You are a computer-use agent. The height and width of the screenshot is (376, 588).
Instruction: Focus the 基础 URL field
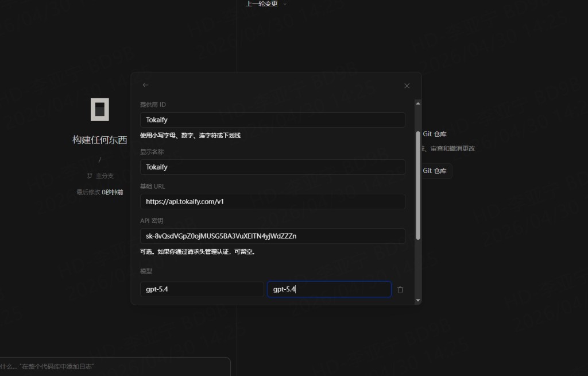(273, 202)
